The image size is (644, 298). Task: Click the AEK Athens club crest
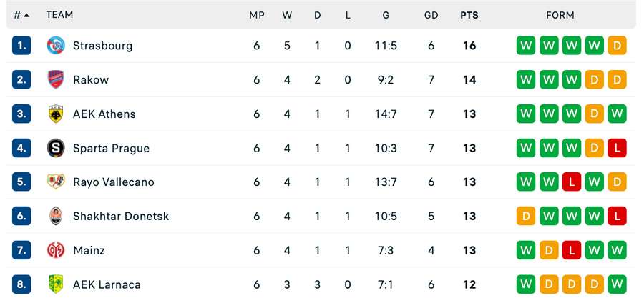pyautogui.click(x=56, y=114)
